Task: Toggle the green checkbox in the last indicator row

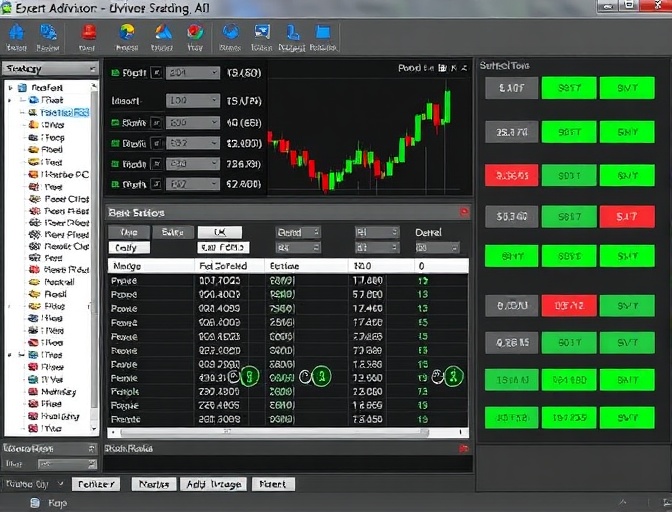Action: [115, 184]
